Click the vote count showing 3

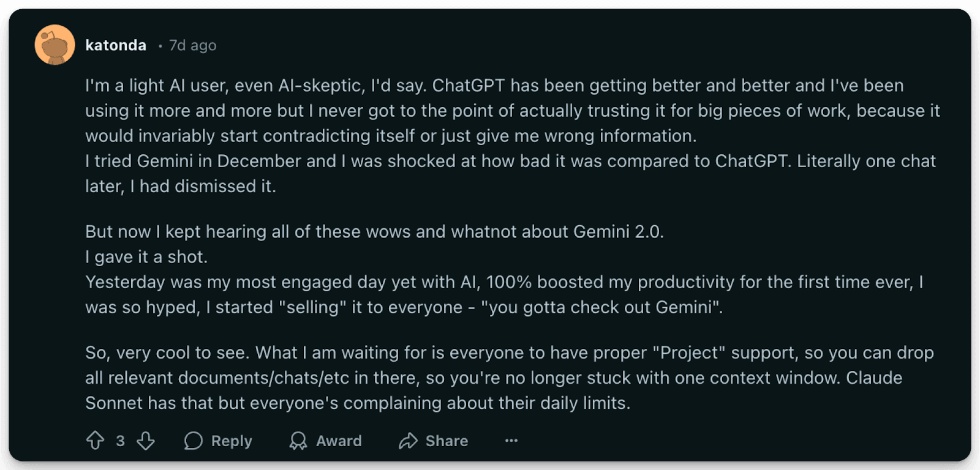pyautogui.click(x=120, y=441)
